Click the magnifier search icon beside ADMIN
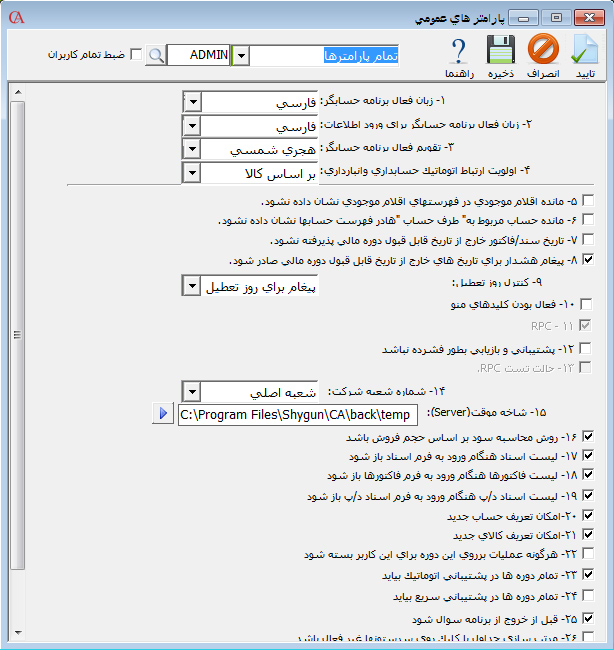Screen dimensions: 614x650 pyautogui.click(x=156, y=55)
